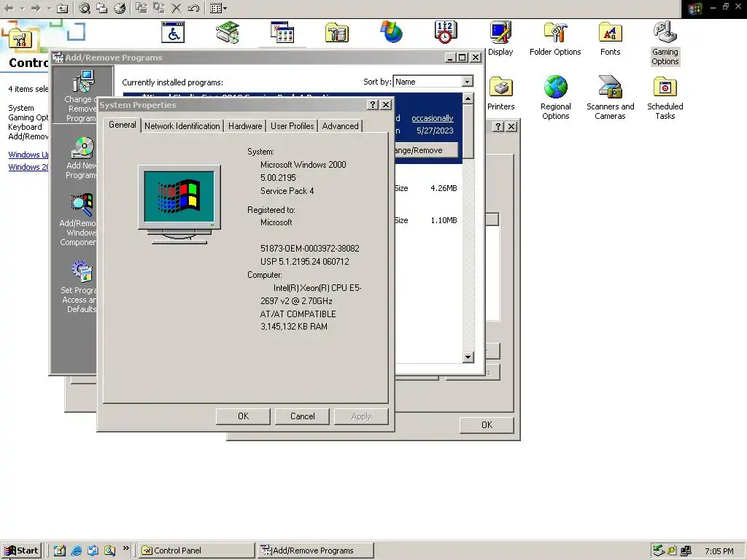The image size is (747, 560).
Task: Open Folder Options in Control Panel
Action: (555, 39)
